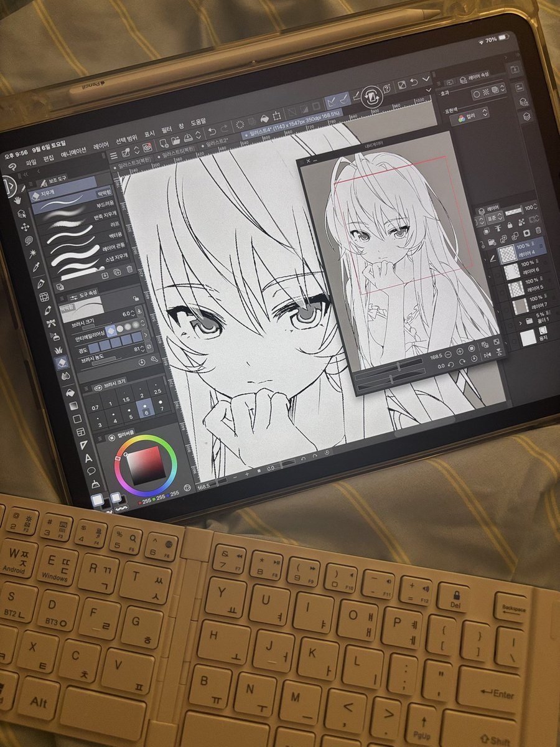Open 필터 menu
The height and width of the screenshot is (747, 560).
click(167, 129)
